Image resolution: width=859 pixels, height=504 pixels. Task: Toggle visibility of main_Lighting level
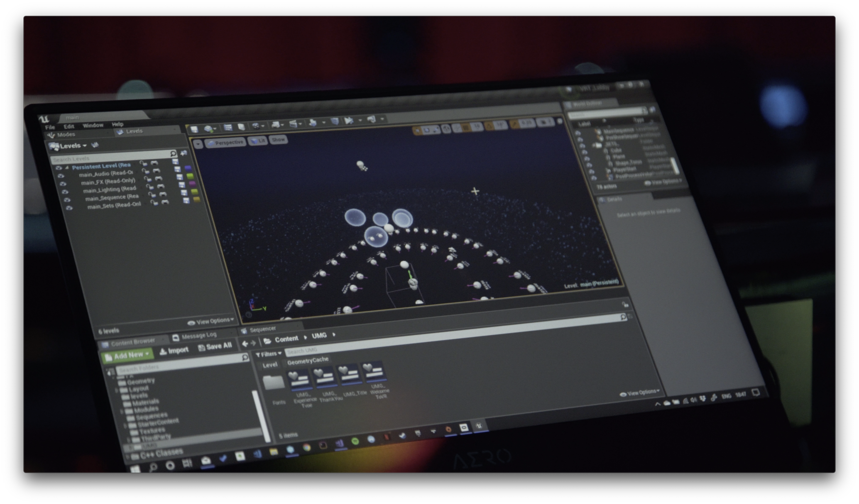click(x=65, y=192)
